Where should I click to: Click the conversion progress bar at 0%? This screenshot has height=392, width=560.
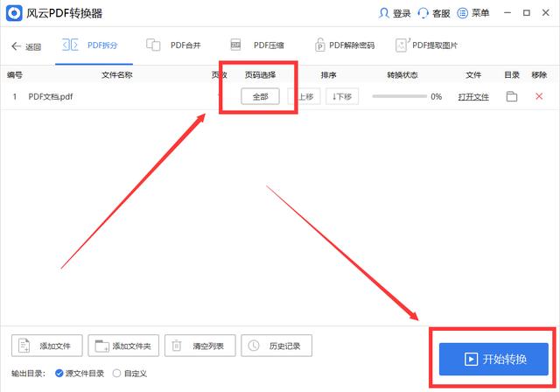[399, 96]
